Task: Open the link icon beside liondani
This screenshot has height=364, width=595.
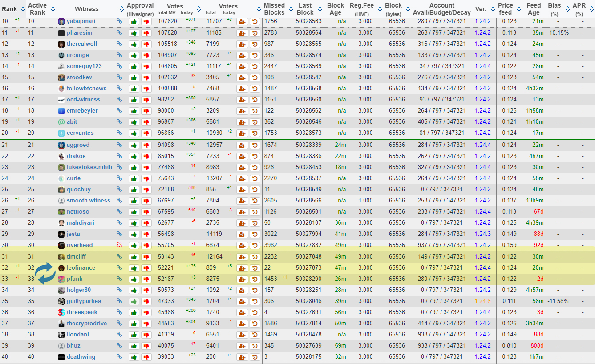Action: pos(119,335)
